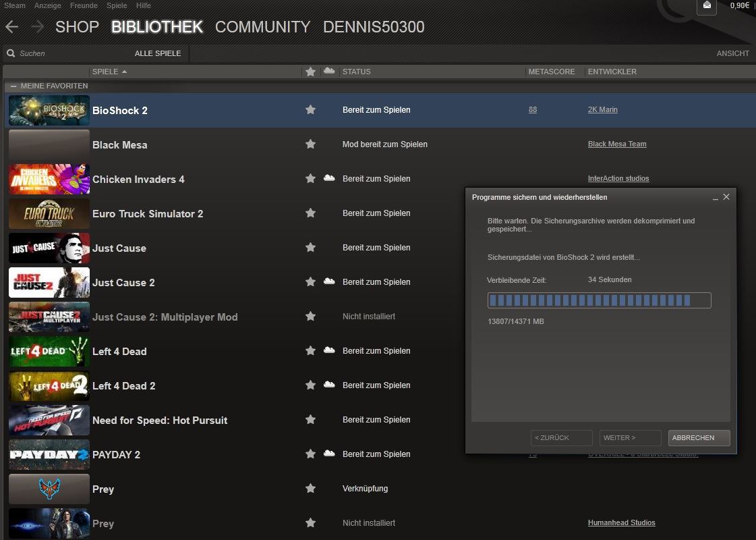The height and width of the screenshot is (540, 756).
Task: Toggle favorite star for Just Cause 2: Multiplayer Mod
Action: tap(310, 316)
